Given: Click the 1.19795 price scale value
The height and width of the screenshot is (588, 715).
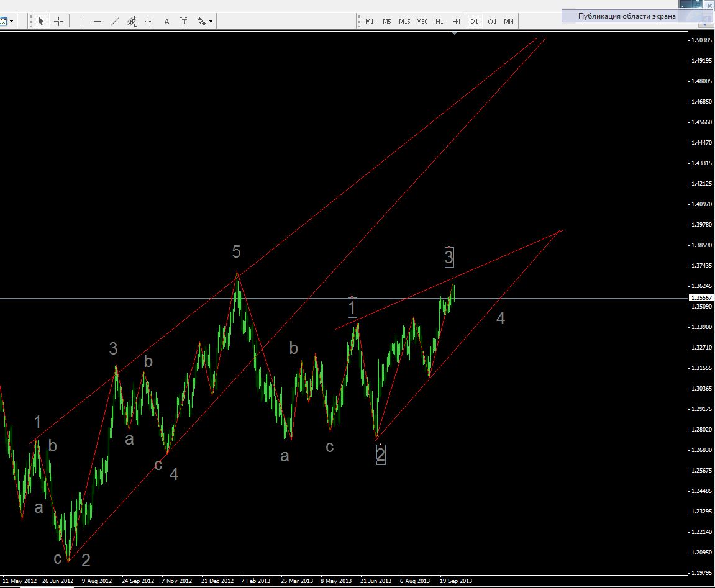Looking at the screenshot, I should click(x=701, y=572).
